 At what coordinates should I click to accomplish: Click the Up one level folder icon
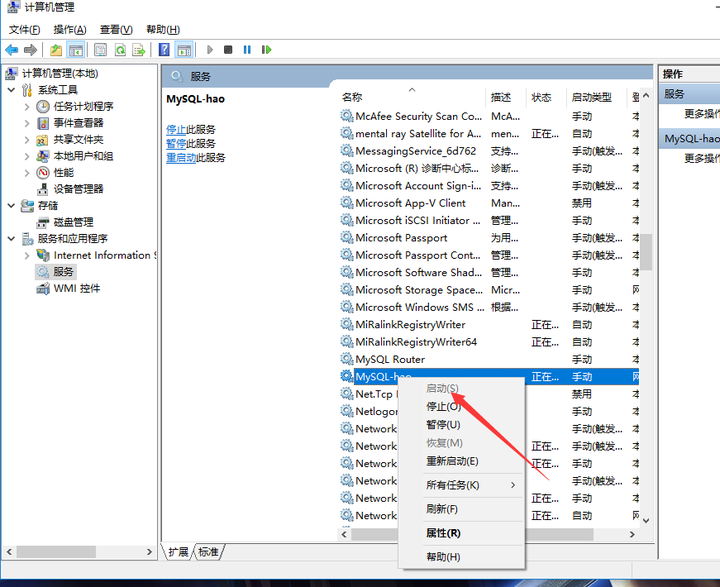(x=56, y=50)
